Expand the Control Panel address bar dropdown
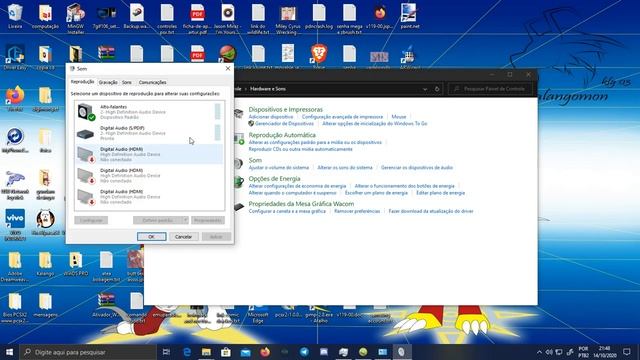 (x=425, y=89)
